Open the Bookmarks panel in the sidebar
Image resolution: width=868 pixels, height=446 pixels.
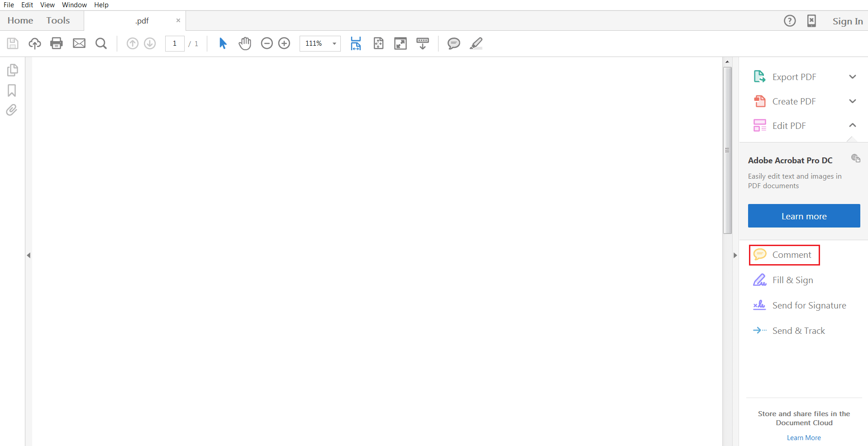point(12,90)
